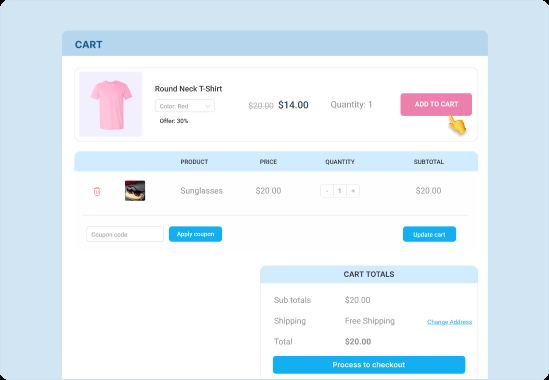Click the Sunglasses product name

click(202, 191)
